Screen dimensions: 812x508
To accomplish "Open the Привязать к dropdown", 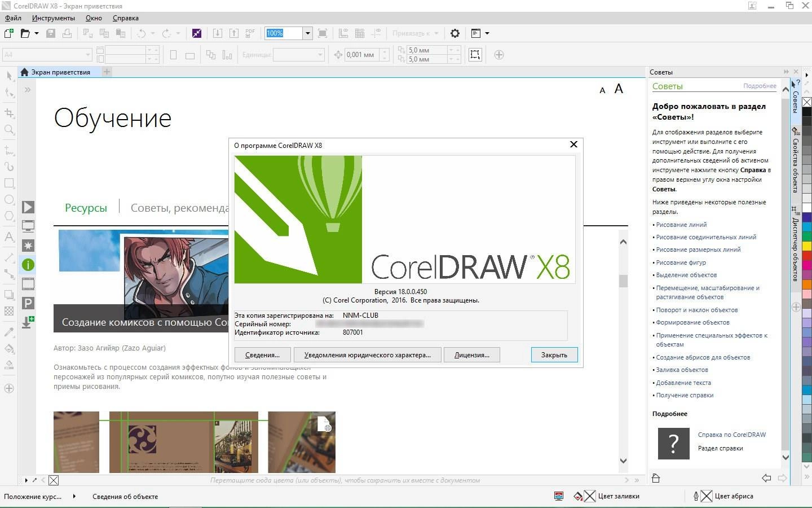I will [414, 33].
